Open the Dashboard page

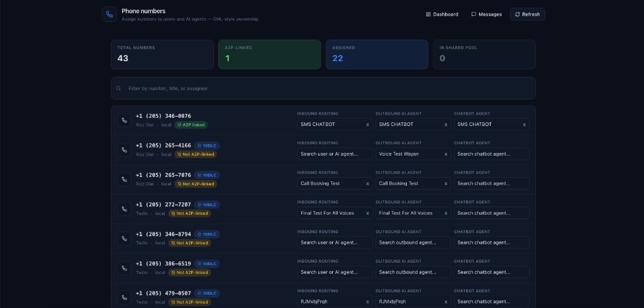[x=442, y=14]
